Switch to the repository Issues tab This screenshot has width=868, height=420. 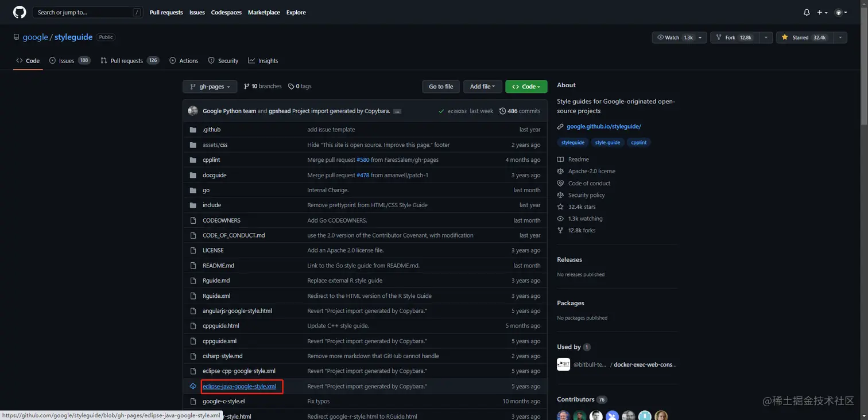(69, 60)
